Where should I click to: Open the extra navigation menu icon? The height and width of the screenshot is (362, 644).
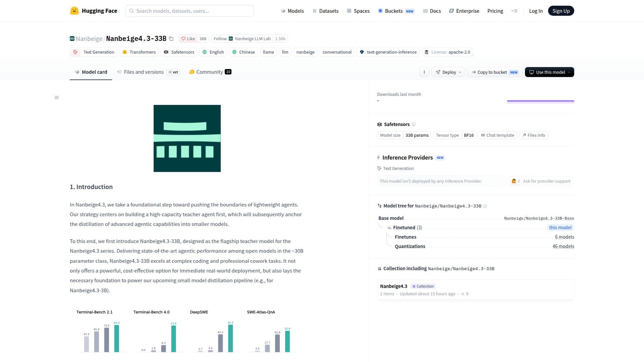514,11
